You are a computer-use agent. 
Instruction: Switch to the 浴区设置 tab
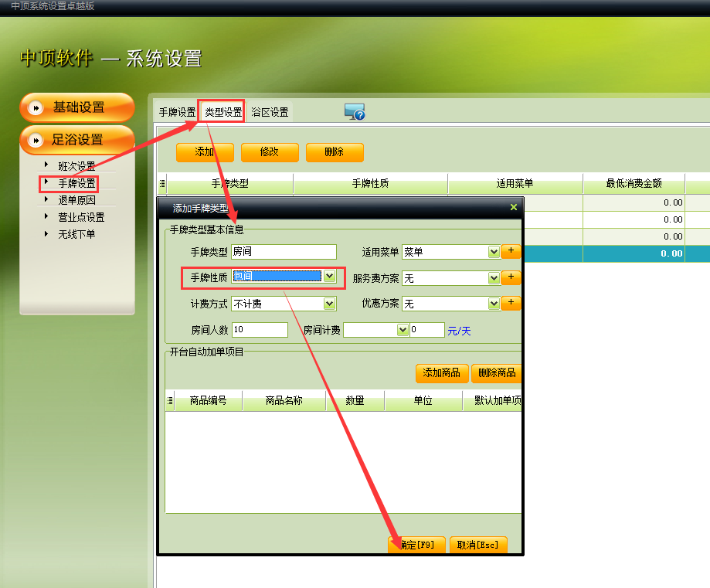pos(270,112)
